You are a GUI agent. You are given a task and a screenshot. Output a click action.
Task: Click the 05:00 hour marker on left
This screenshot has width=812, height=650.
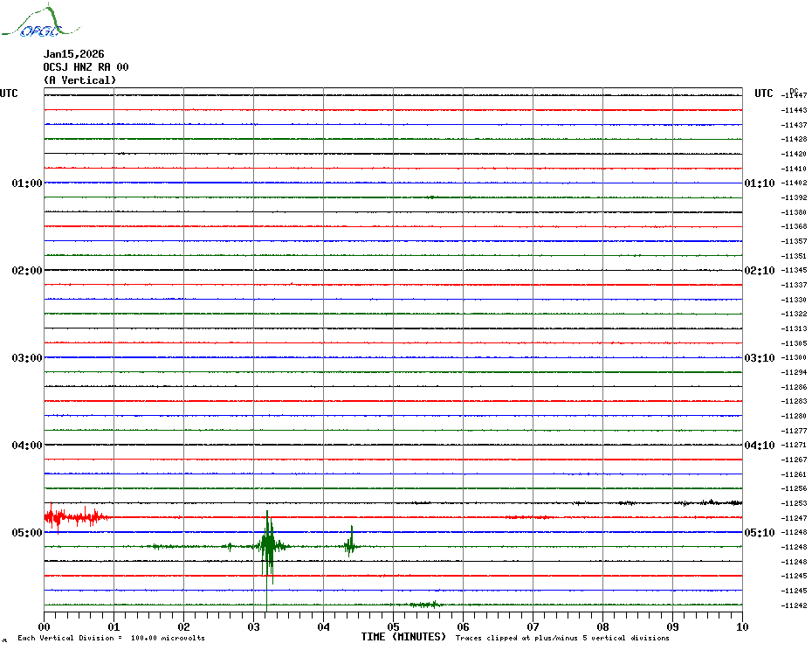click(27, 533)
